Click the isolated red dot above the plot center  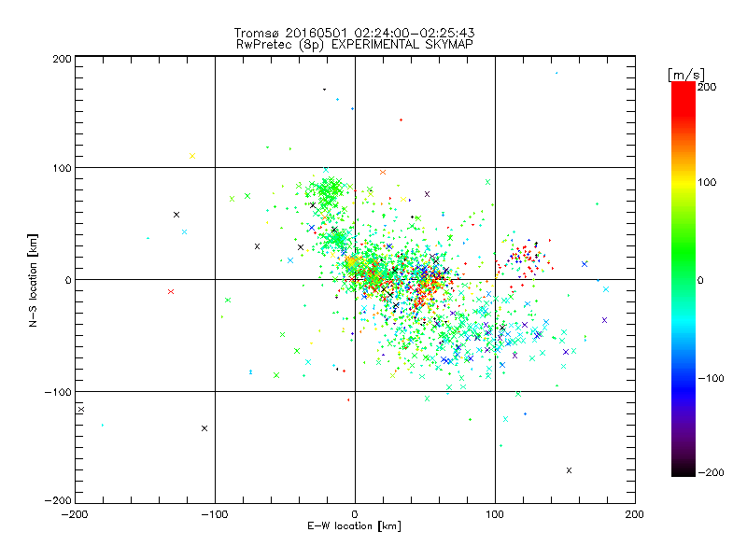click(x=402, y=120)
